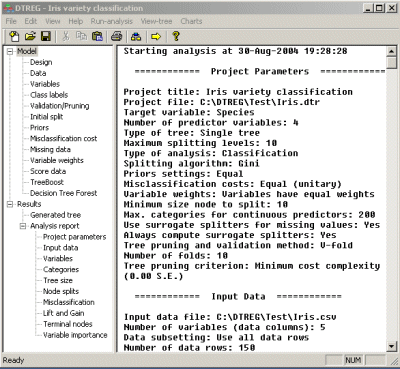This screenshot has height=369, width=400.
Task: Open the Edit menu
Action: tap(31, 21)
